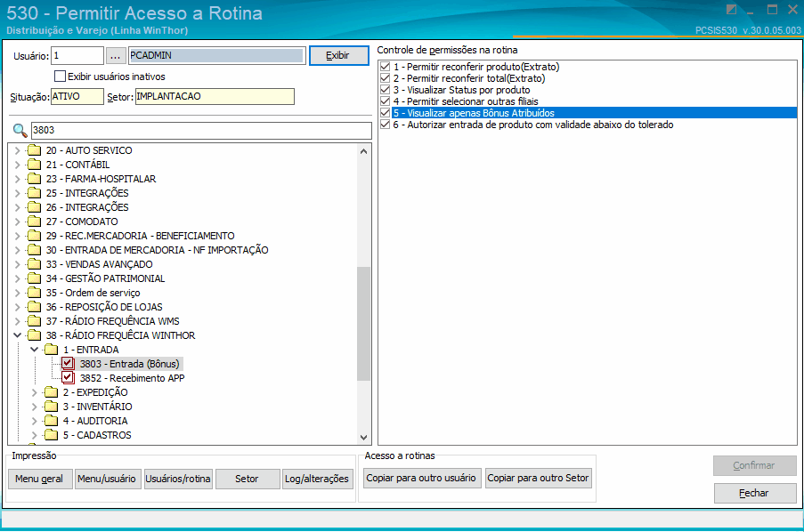This screenshot has height=532, width=804.
Task: Uncheck 3 - Visualizar Status por produto
Action: click(x=385, y=90)
